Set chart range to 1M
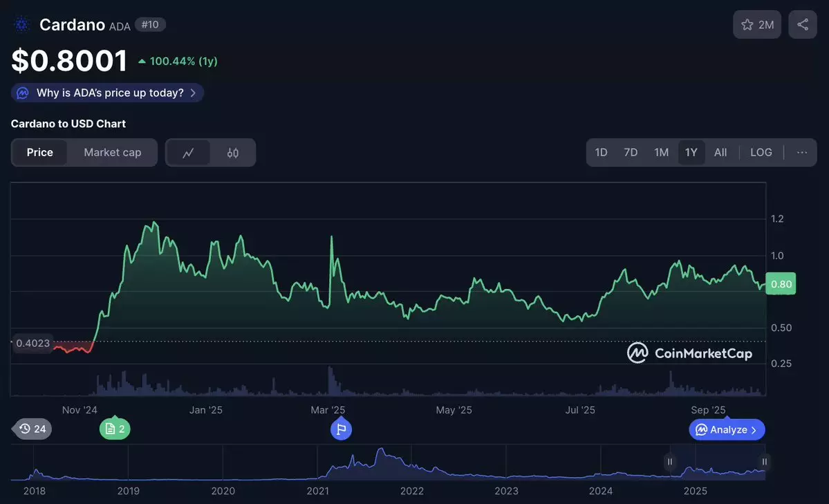This screenshot has width=829, height=504. [x=662, y=152]
